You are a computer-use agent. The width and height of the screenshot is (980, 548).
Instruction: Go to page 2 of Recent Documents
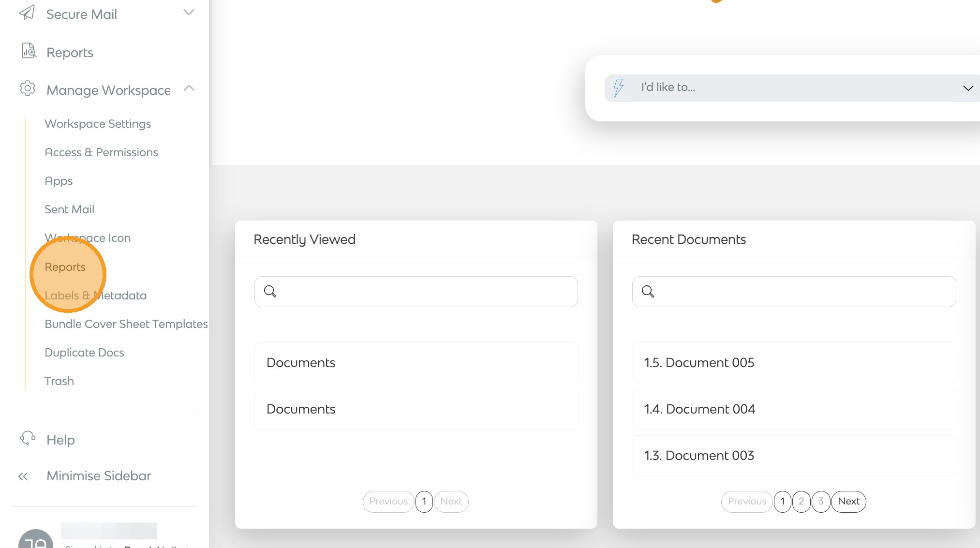click(801, 502)
